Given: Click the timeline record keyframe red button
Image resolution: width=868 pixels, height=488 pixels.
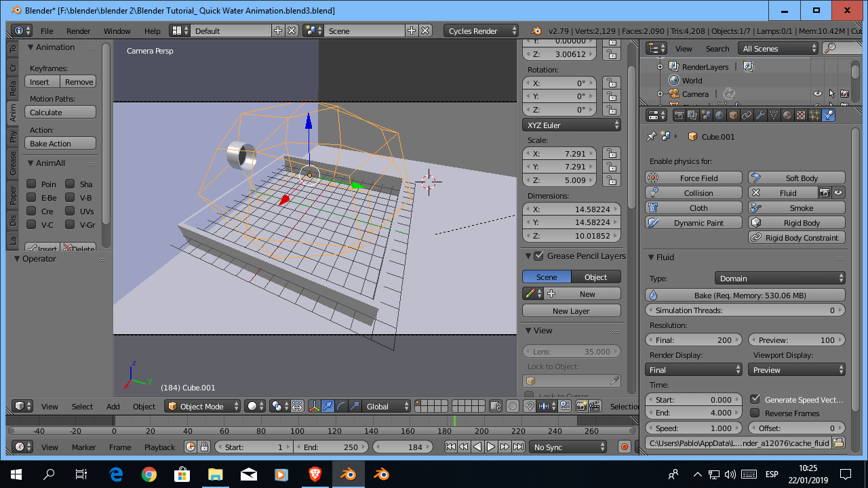Looking at the screenshot, I should (x=624, y=447).
